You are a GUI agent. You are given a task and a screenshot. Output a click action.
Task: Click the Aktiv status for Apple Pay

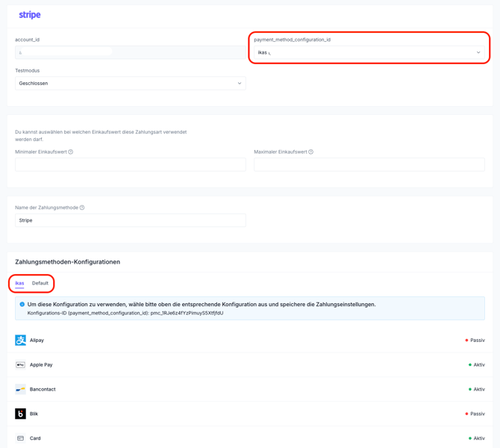[x=476, y=364]
